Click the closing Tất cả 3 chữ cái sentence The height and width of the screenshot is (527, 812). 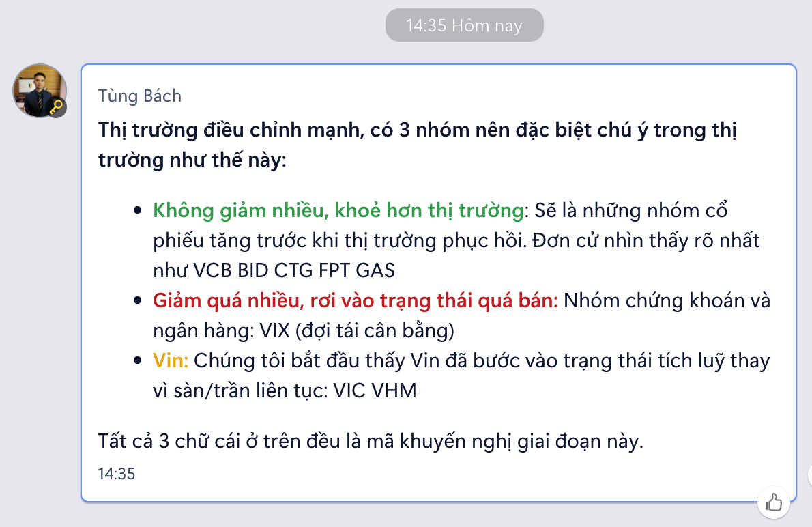coord(371,442)
